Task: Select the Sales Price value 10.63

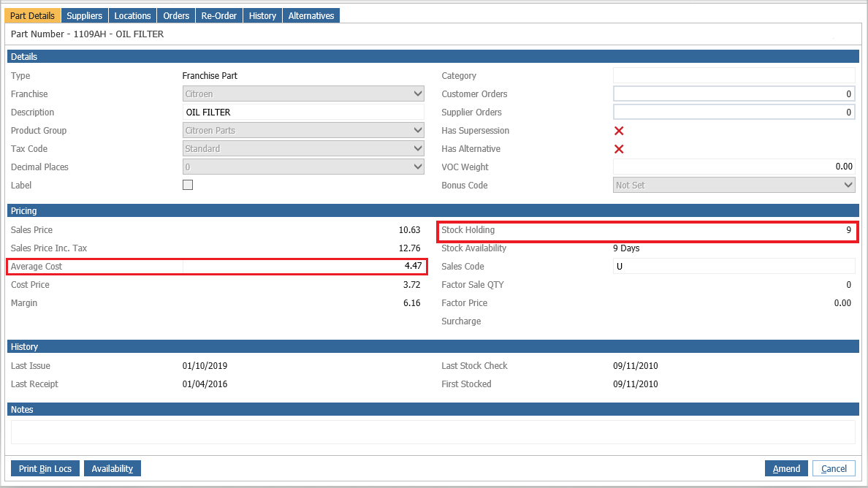Action: (x=410, y=229)
